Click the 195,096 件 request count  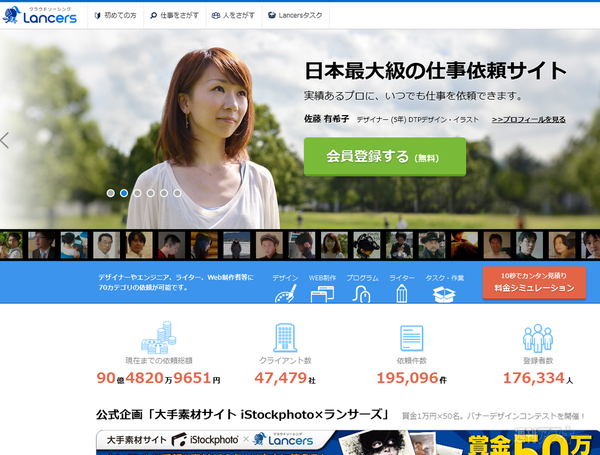(x=411, y=378)
